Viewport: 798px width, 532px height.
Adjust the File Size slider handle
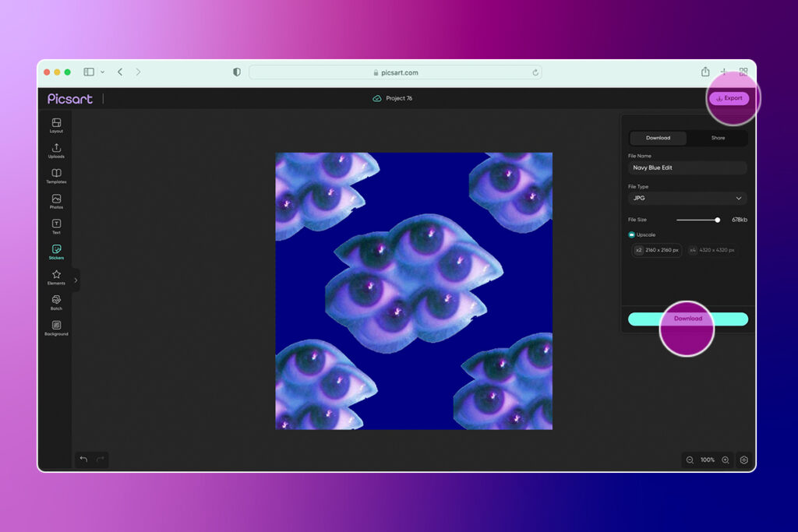tap(718, 220)
